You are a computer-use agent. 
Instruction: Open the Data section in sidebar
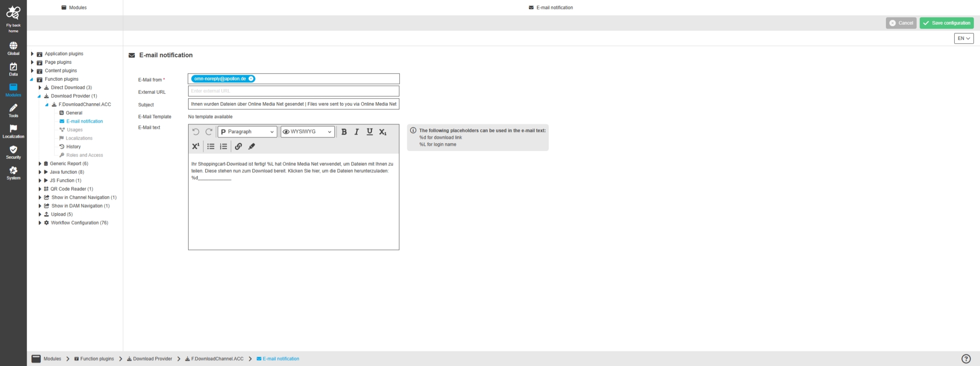(x=13, y=69)
